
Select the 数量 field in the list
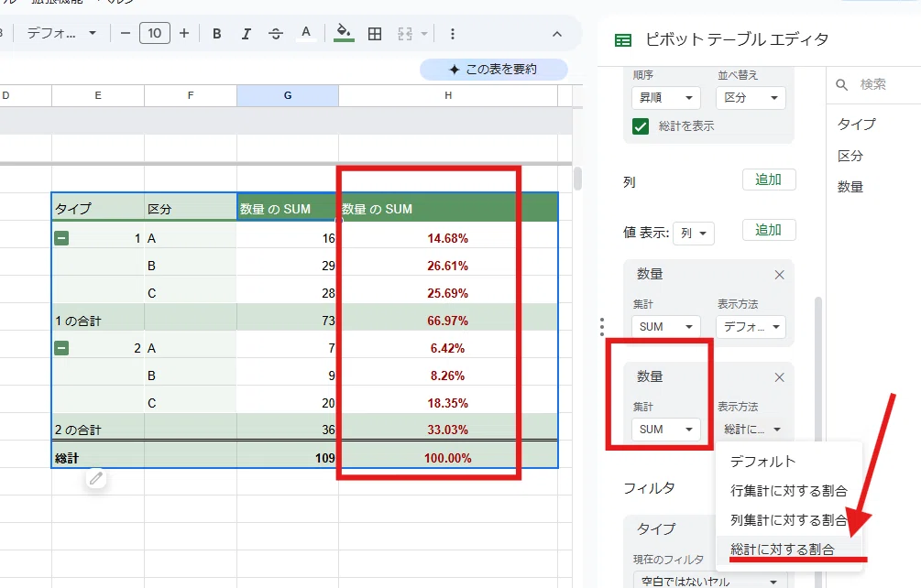(x=850, y=187)
